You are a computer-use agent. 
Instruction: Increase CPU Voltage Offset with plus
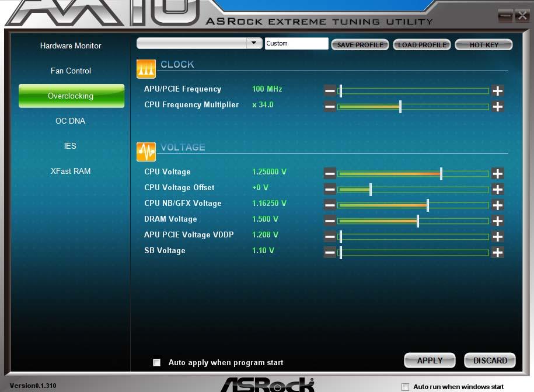click(x=498, y=189)
